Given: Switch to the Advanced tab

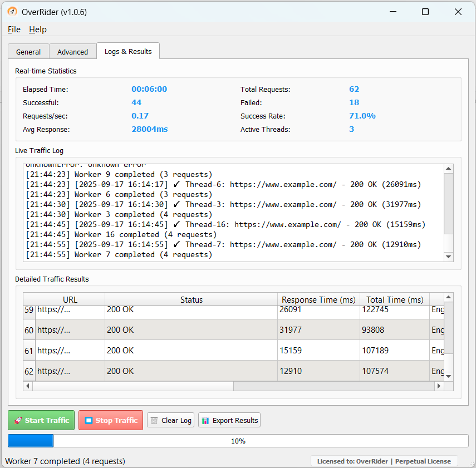Looking at the screenshot, I should click(72, 52).
